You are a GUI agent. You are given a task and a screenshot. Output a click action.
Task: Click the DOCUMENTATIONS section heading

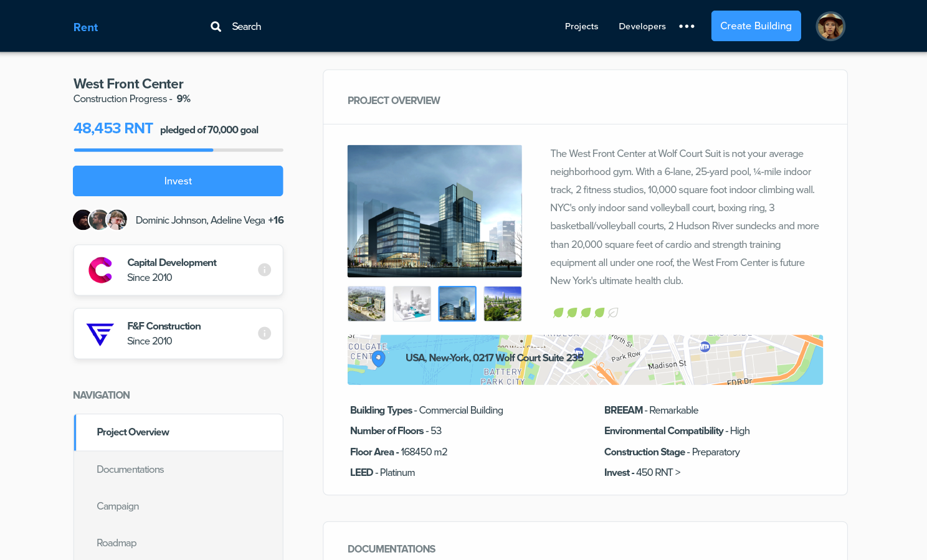click(391, 549)
